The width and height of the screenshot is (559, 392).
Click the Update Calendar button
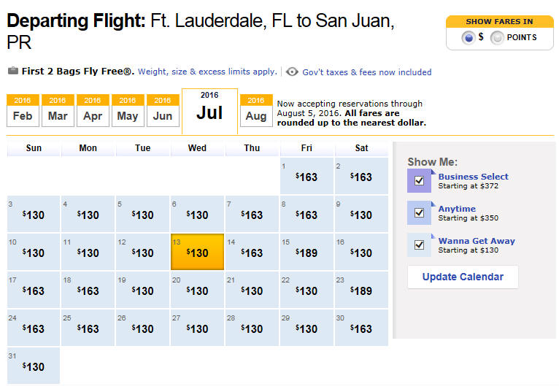(463, 277)
